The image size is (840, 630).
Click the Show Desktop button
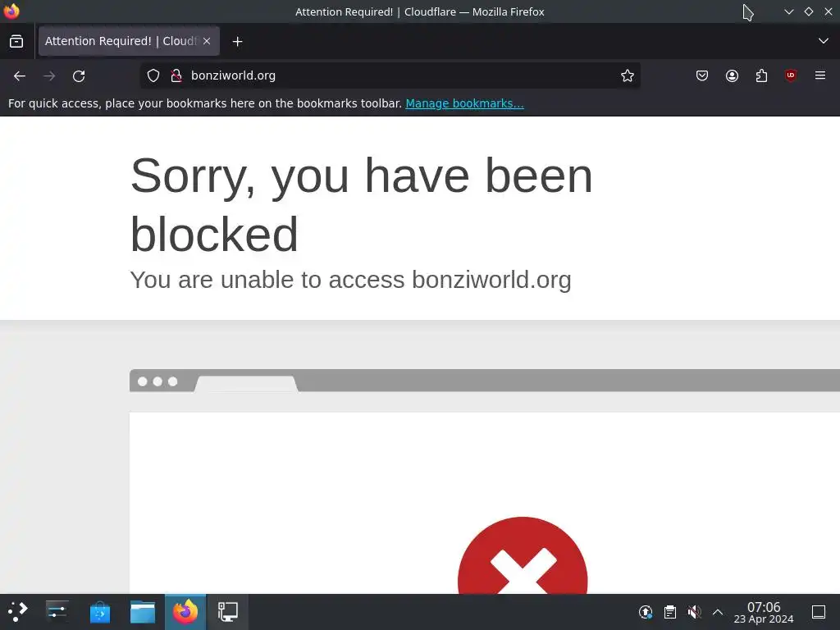[819, 612]
